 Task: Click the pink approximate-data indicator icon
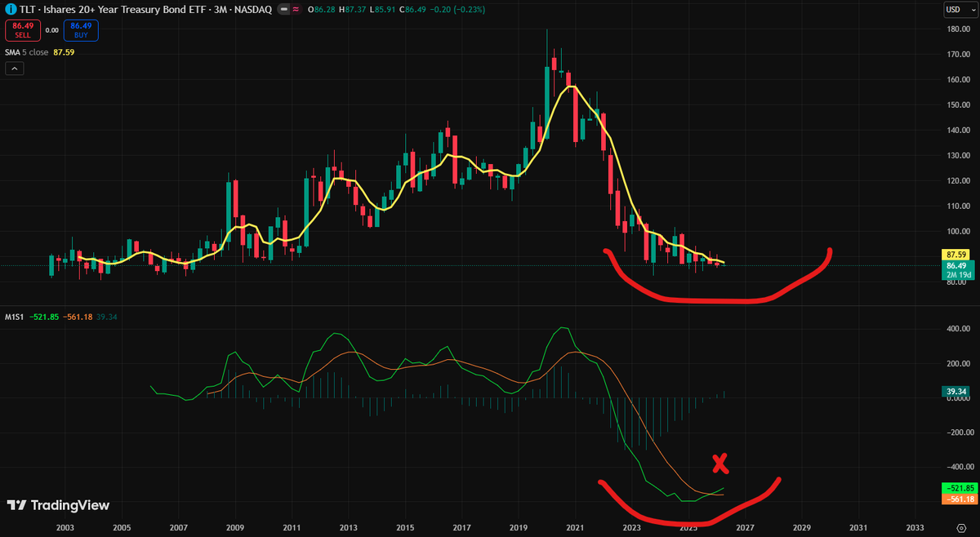pyautogui.click(x=295, y=10)
